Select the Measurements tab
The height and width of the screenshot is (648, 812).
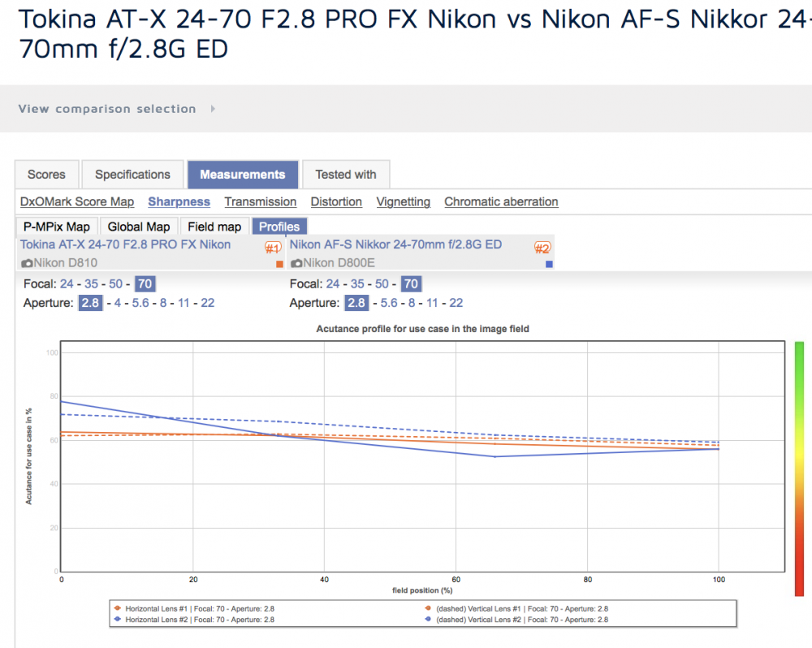coord(243,175)
